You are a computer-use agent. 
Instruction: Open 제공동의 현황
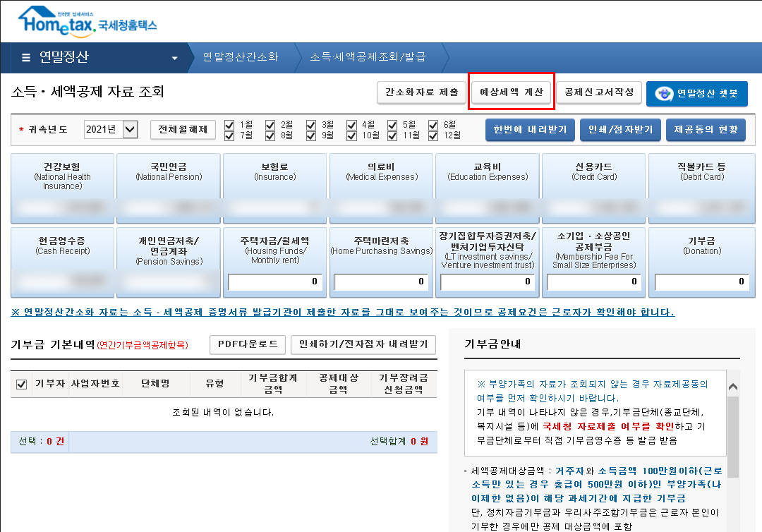(x=706, y=130)
